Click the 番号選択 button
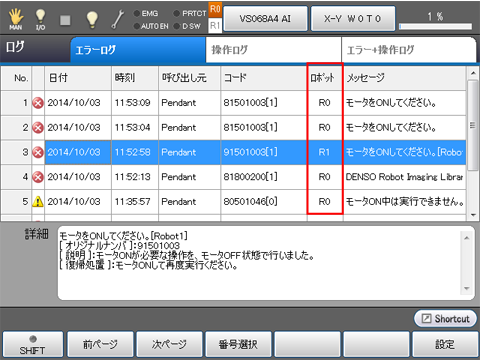The image size is (481, 360). pos(238,345)
